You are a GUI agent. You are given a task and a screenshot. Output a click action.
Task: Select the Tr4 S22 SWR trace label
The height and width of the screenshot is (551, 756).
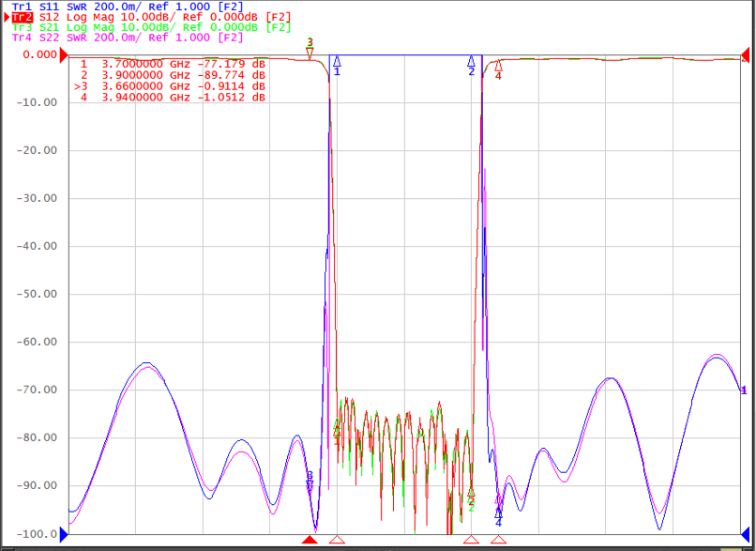(128, 38)
